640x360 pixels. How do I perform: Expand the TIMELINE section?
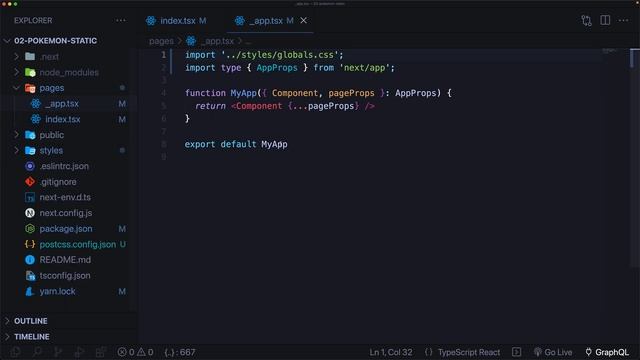(32, 336)
